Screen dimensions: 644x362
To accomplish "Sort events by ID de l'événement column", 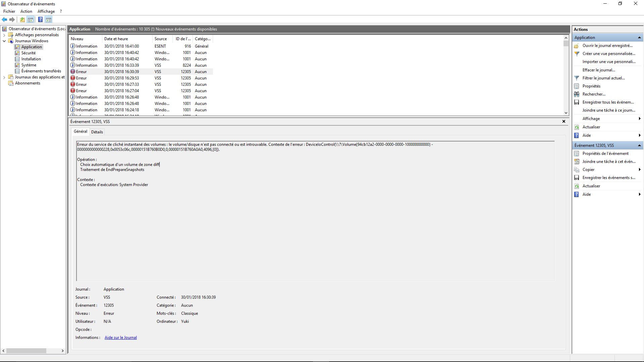I will coord(183,39).
